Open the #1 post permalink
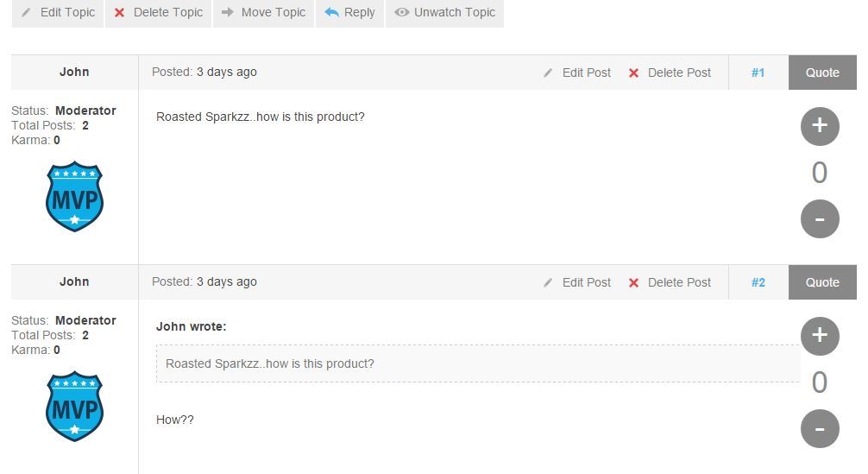This screenshot has width=868, height=474. [758, 73]
